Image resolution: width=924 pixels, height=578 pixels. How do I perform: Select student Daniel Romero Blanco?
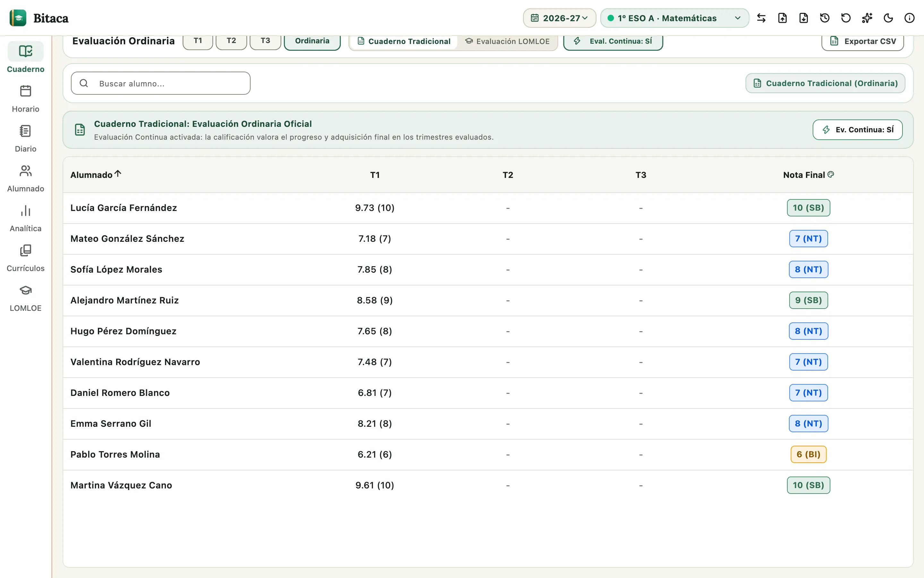click(120, 393)
